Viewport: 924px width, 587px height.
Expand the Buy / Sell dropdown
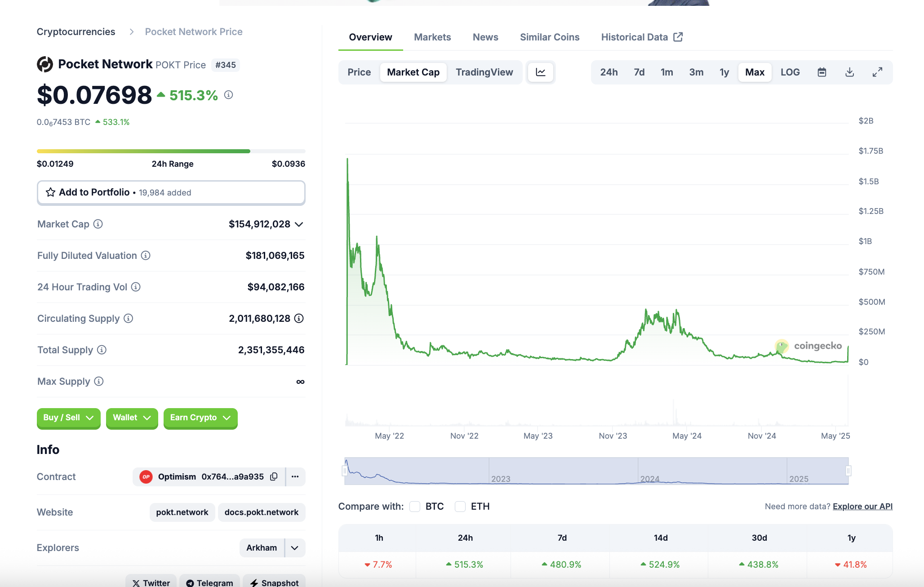(x=68, y=418)
